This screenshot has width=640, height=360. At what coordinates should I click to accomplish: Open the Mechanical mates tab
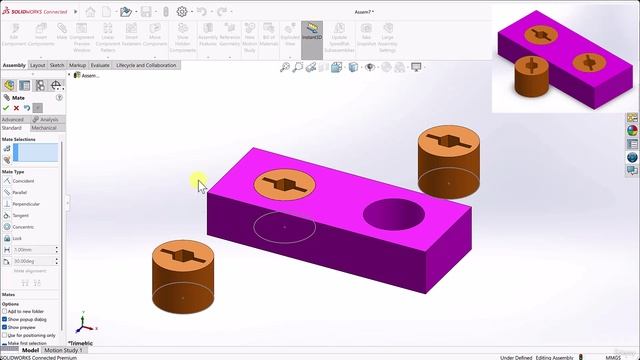tap(47, 128)
